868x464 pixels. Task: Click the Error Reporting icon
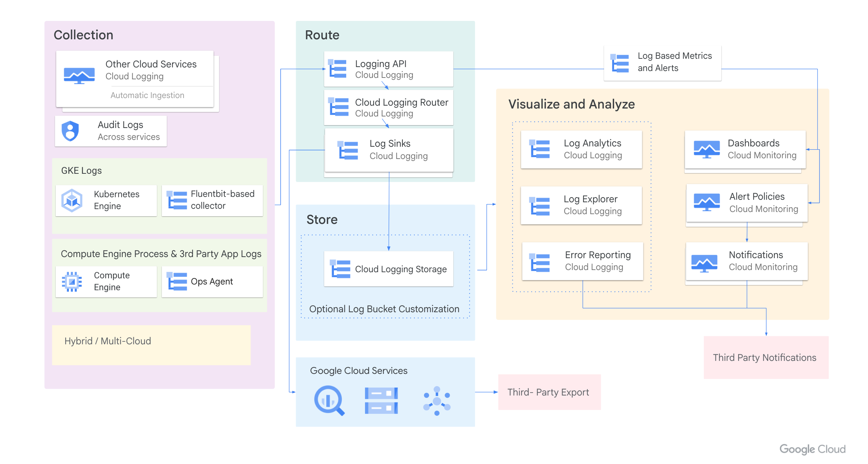pos(539,262)
